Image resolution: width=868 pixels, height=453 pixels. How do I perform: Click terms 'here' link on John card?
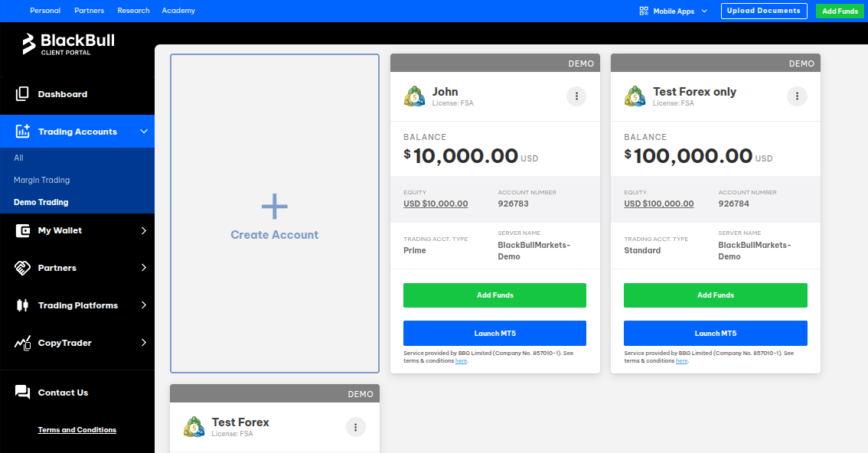point(461,360)
